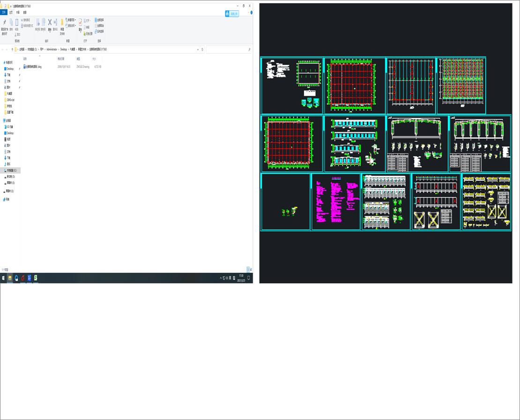
Task: Click Invert selection in the Select group
Action: click(x=99, y=31)
